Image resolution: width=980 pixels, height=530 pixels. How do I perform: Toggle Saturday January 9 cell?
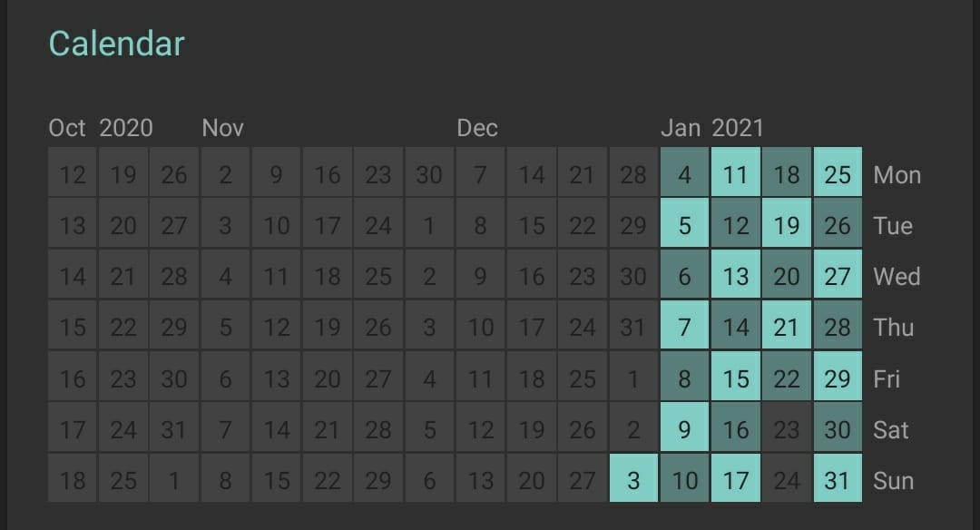pos(684,427)
